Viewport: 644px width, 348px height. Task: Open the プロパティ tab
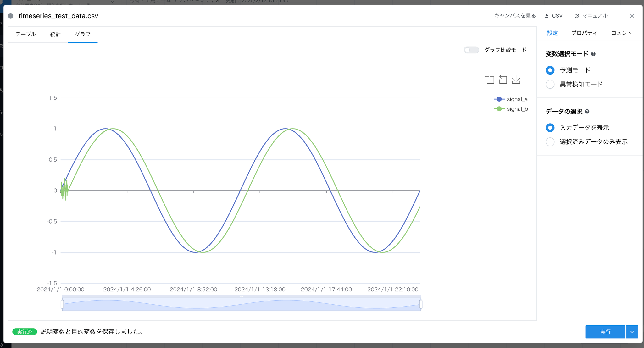point(584,33)
